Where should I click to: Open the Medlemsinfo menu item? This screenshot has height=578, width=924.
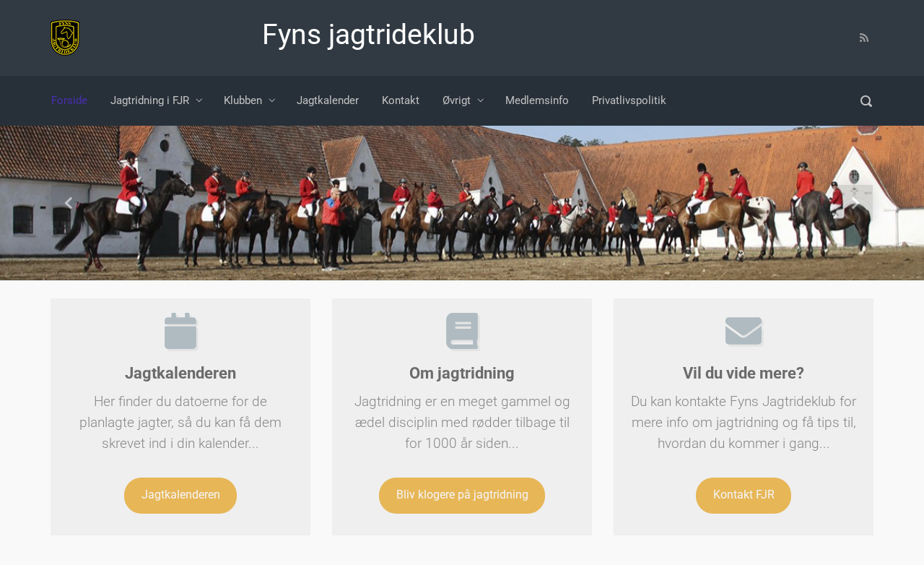[x=537, y=100]
